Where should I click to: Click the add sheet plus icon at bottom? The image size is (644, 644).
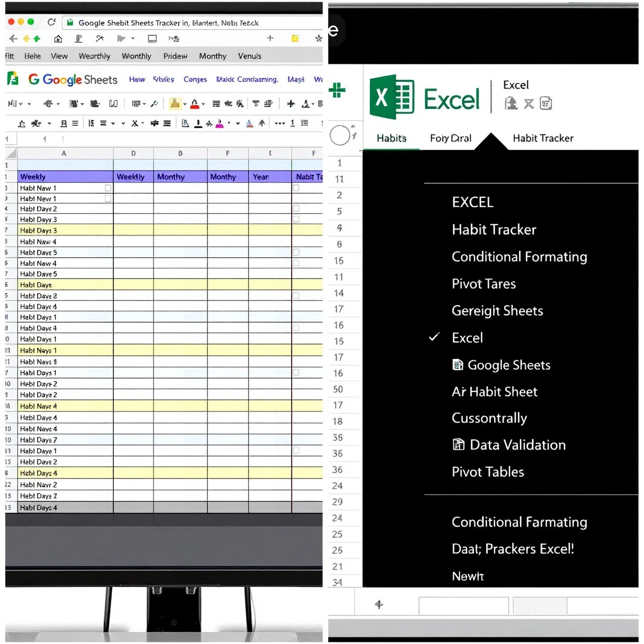(379, 605)
